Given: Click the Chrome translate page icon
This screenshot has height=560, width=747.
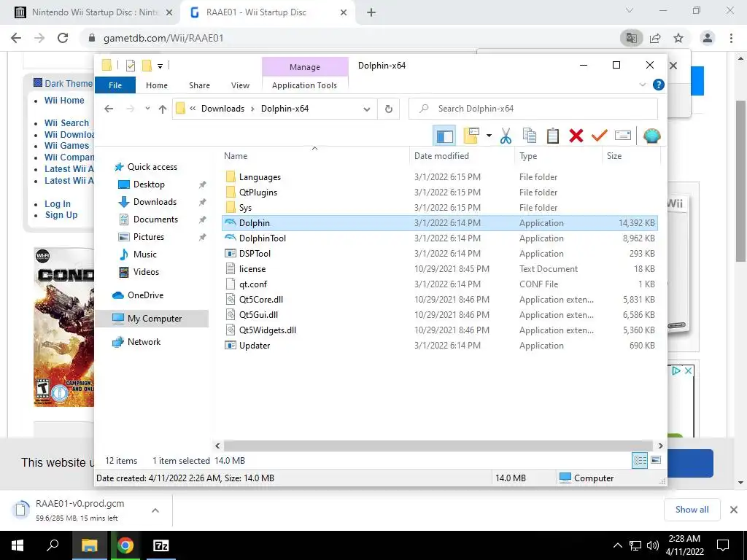Looking at the screenshot, I should 632,38.
